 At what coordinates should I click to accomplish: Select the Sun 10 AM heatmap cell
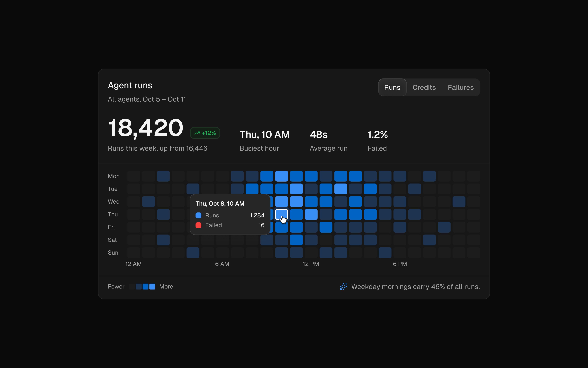282,253
